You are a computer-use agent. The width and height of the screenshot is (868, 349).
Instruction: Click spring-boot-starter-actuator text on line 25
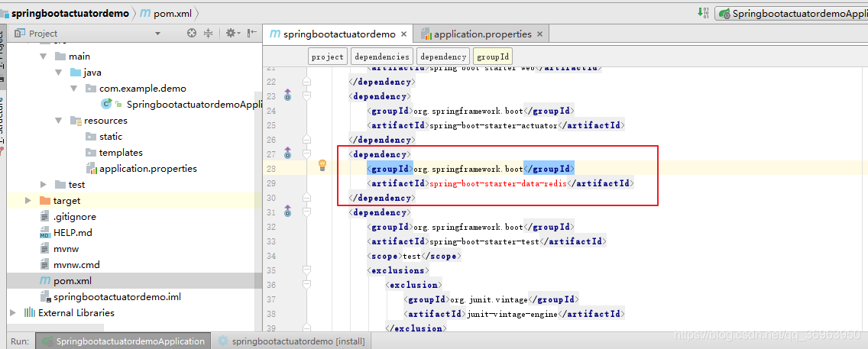[x=494, y=125]
